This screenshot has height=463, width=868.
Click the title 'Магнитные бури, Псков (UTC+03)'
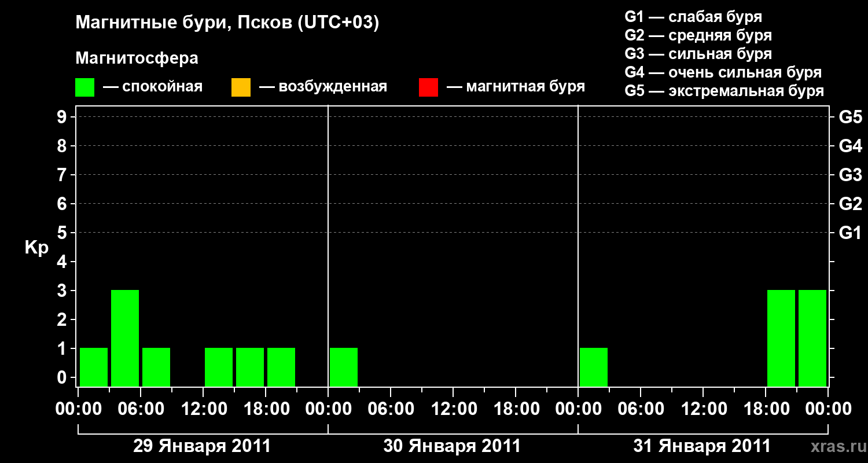coord(227,23)
